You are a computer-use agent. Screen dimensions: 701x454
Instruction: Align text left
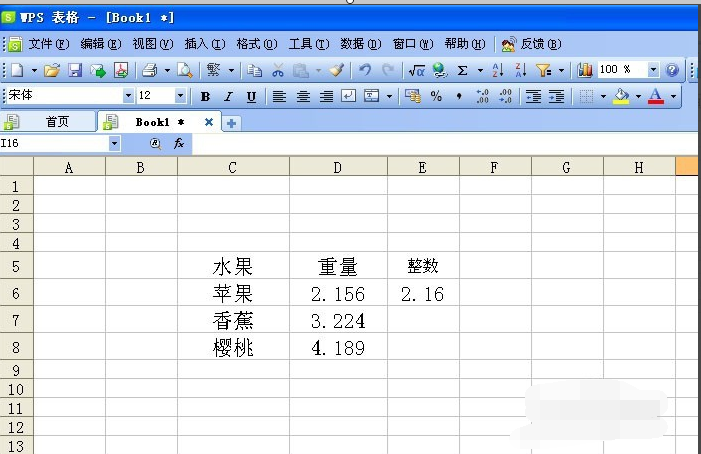click(279, 96)
